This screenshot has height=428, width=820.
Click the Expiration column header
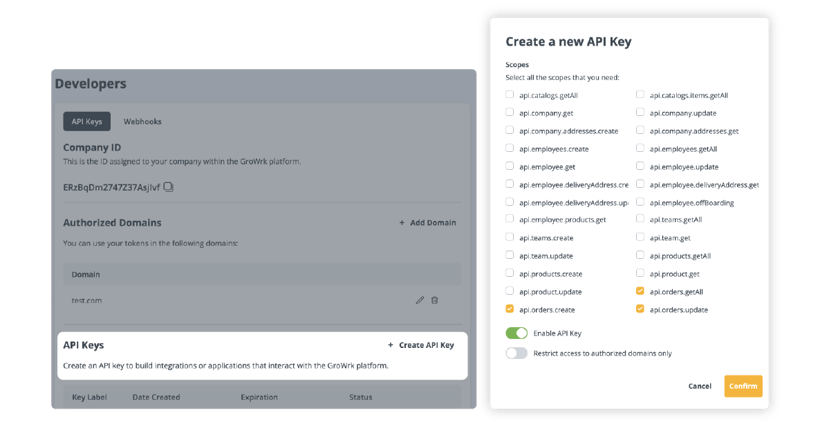tap(259, 397)
